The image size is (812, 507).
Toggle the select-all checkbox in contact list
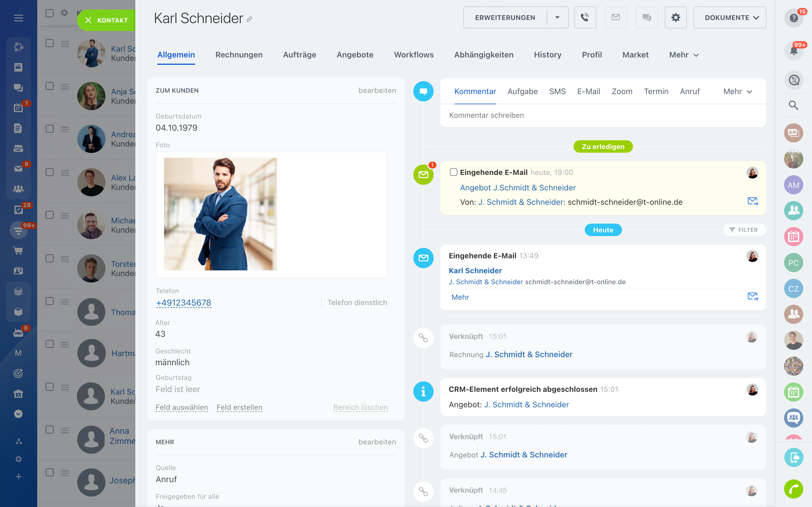tap(50, 13)
